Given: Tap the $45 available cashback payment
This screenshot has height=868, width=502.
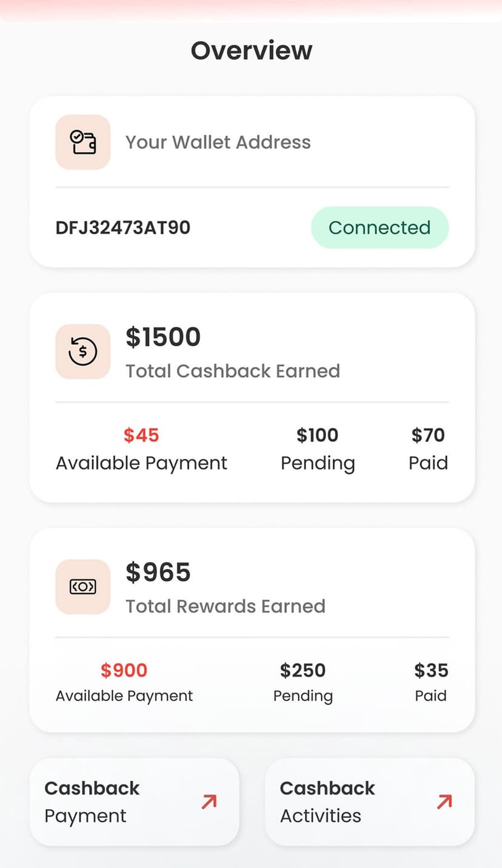Looking at the screenshot, I should click(x=141, y=435).
